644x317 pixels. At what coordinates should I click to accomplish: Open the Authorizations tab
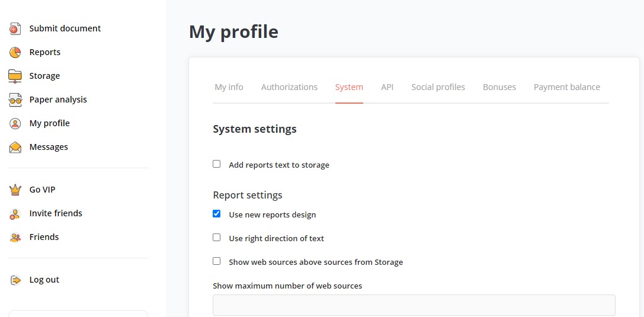coord(289,87)
